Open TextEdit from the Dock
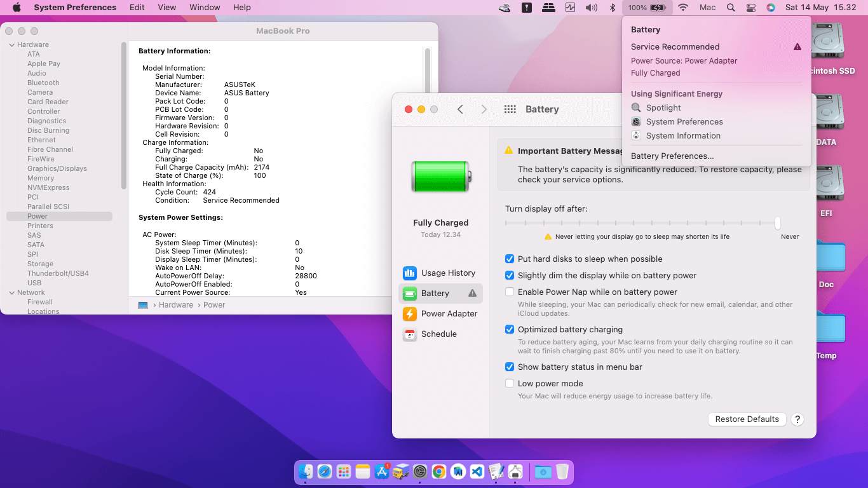Screen dimensions: 868x488 pyautogui.click(x=496, y=471)
